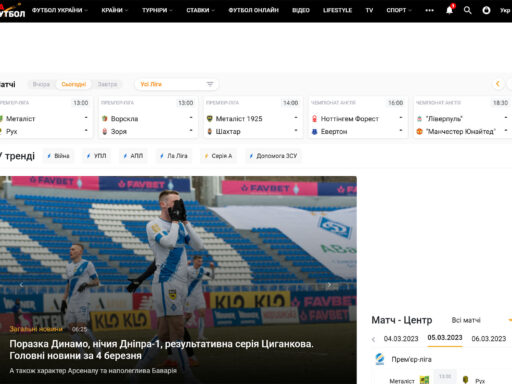Open the Поразка Динамо headline article
The width and height of the screenshot is (512, 384).
point(161,350)
